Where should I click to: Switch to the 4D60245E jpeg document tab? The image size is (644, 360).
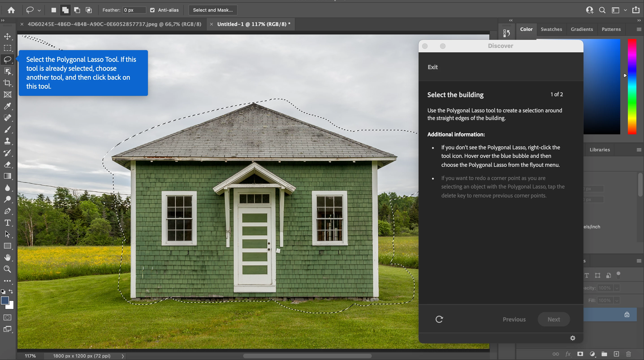(x=114, y=24)
